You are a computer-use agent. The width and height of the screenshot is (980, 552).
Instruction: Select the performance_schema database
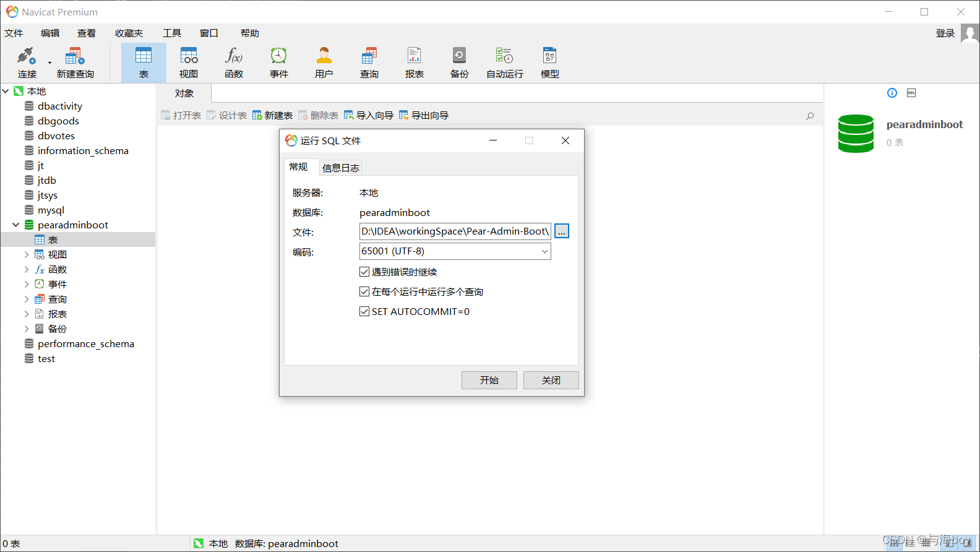[85, 343]
